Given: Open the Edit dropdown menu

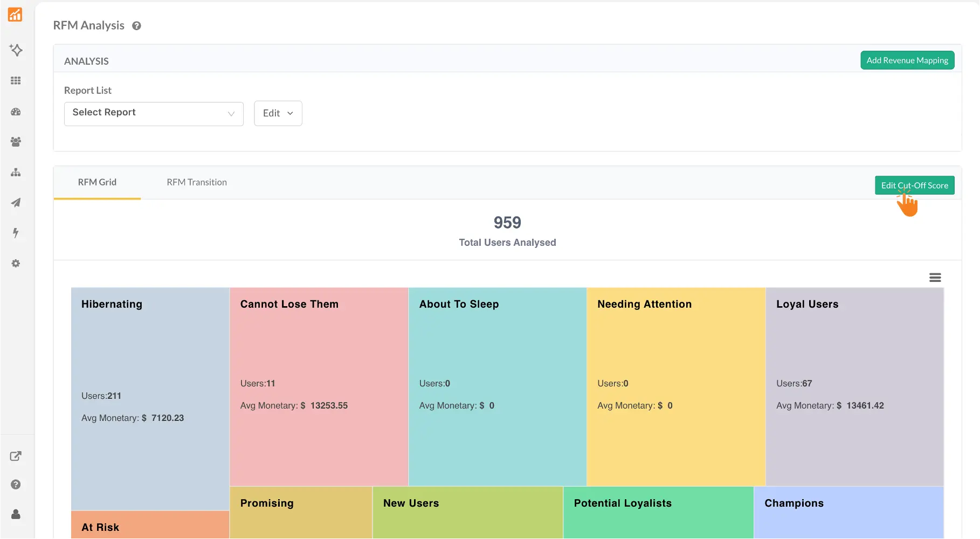Looking at the screenshot, I should 278,113.
